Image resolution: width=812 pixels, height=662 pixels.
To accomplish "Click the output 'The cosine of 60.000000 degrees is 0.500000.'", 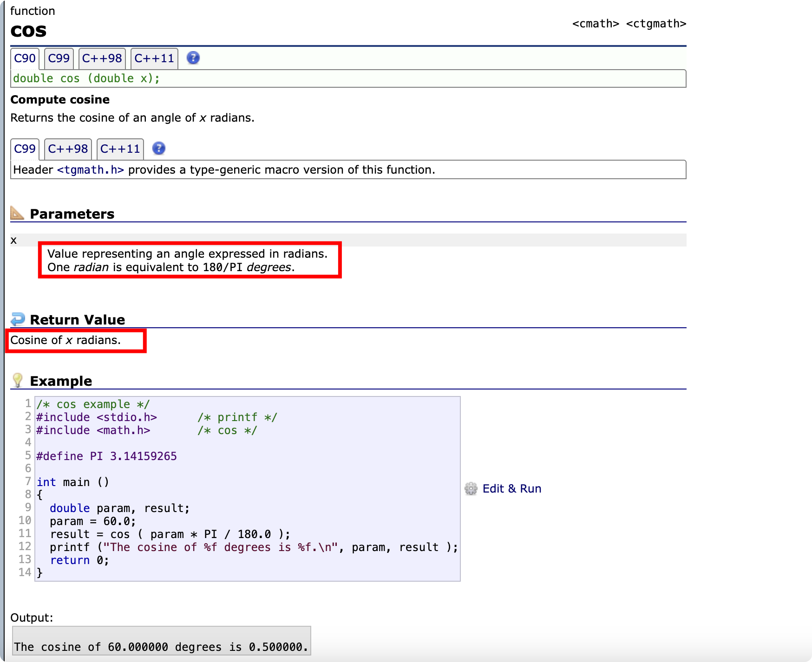I will click(161, 647).
